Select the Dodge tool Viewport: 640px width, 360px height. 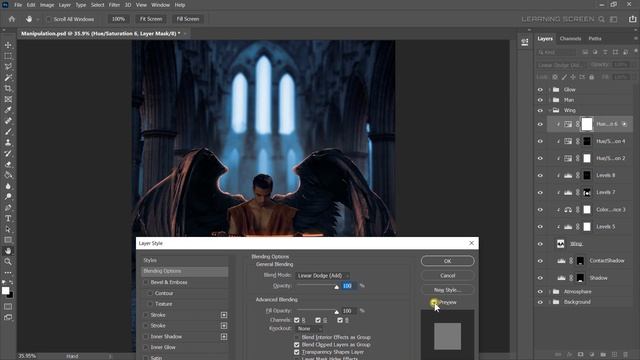coord(8,197)
